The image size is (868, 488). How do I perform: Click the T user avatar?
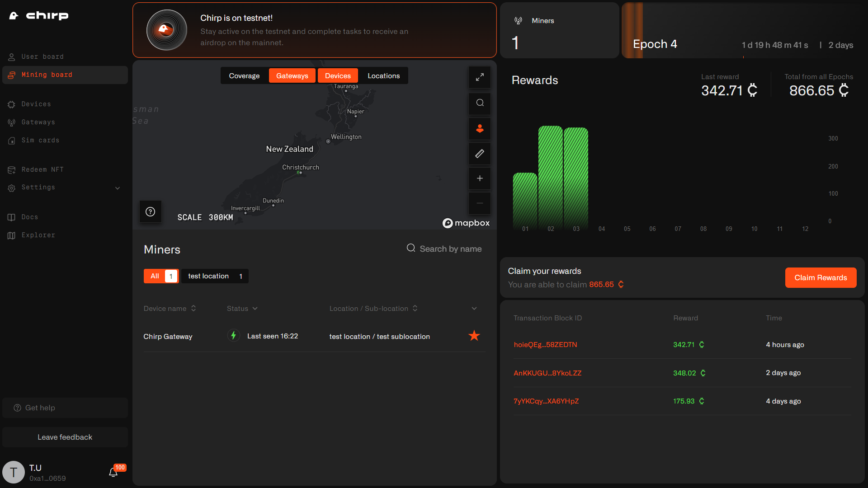[14, 472]
